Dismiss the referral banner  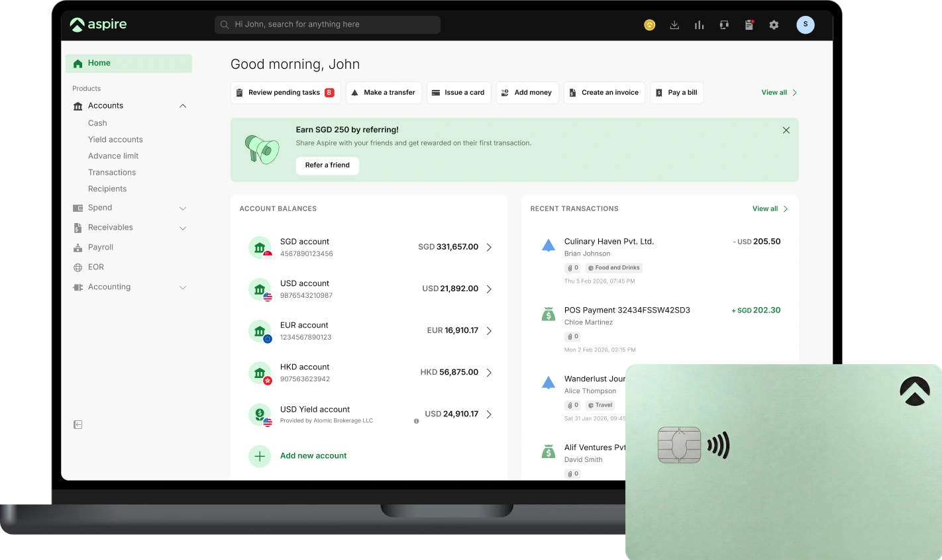coord(786,130)
